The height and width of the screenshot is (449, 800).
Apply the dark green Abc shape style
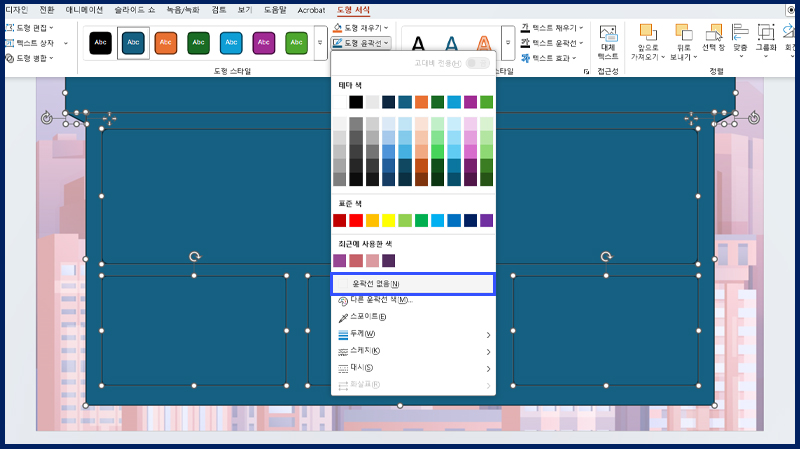click(x=198, y=43)
